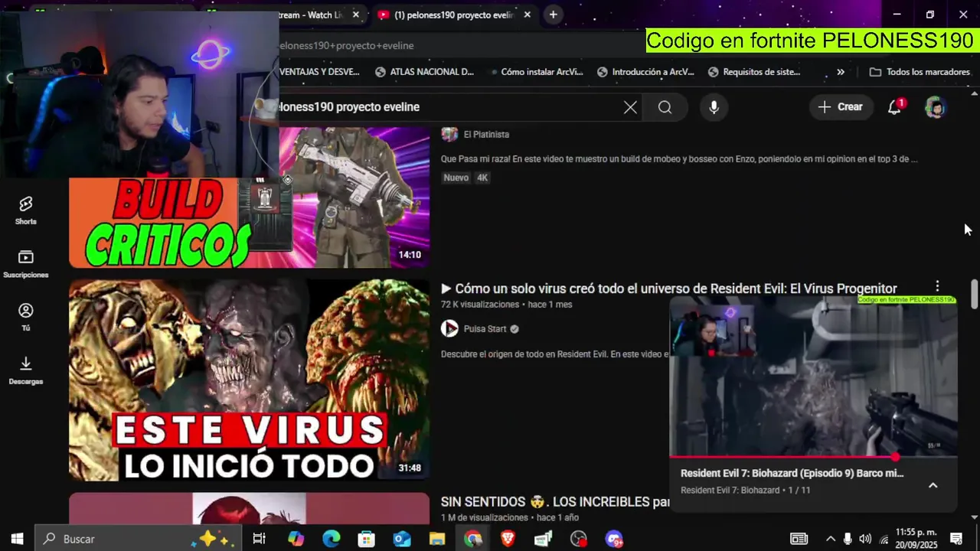Open the Introducción a ArcV... bookmark
This screenshot has width=980, height=551.
coord(646,72)
